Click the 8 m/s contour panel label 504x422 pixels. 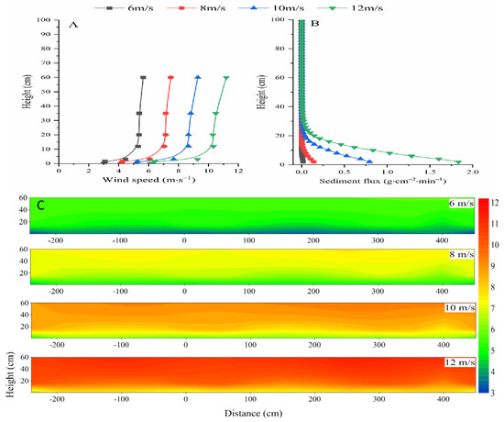click(x=461, y=254)
